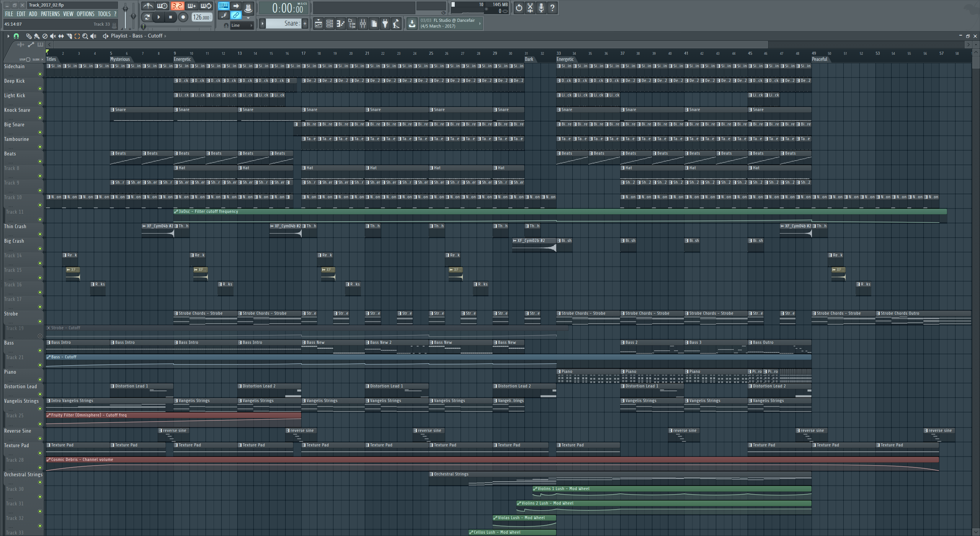The image size is (980, 536).
Task: Toggle the playlist snap magnet
Action: pos(16,36)
